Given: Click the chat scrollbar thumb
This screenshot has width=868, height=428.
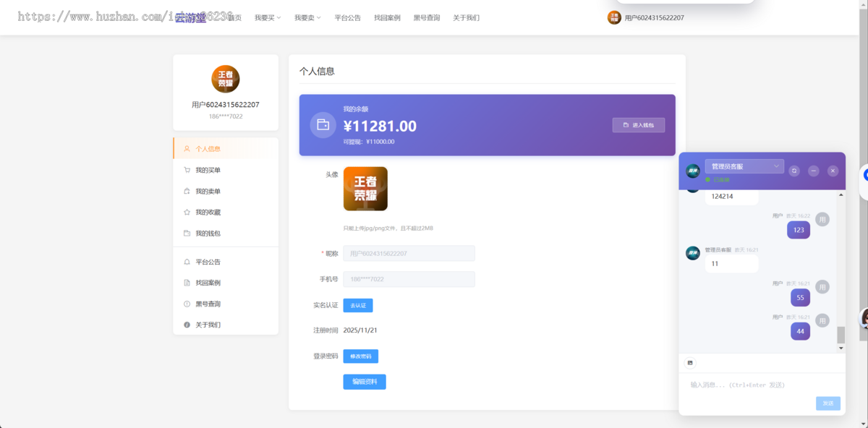Looking at the screenshot, I should pos(841,335).
